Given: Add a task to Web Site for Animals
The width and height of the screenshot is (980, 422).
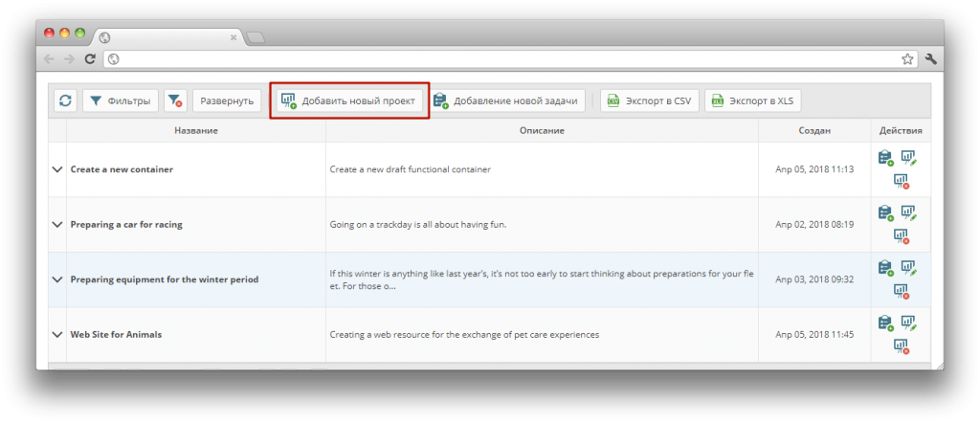Looking at the screenshot, I should 885,322.
